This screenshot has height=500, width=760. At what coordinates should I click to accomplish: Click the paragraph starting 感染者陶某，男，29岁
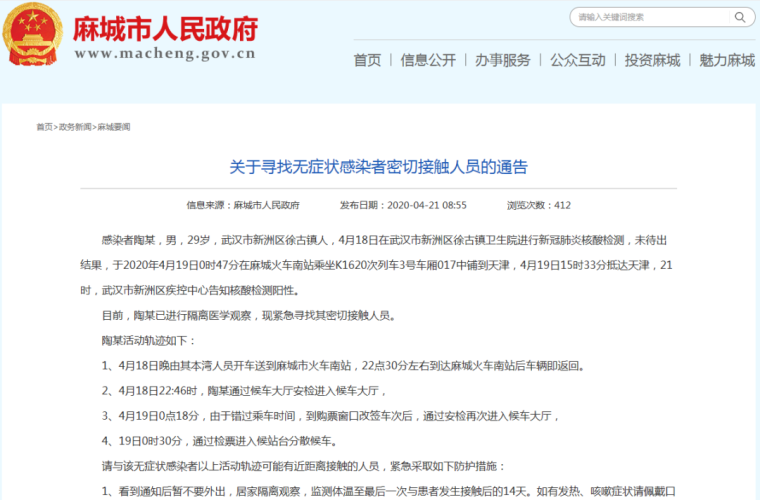pyautogui.click(x=379, y=265)
